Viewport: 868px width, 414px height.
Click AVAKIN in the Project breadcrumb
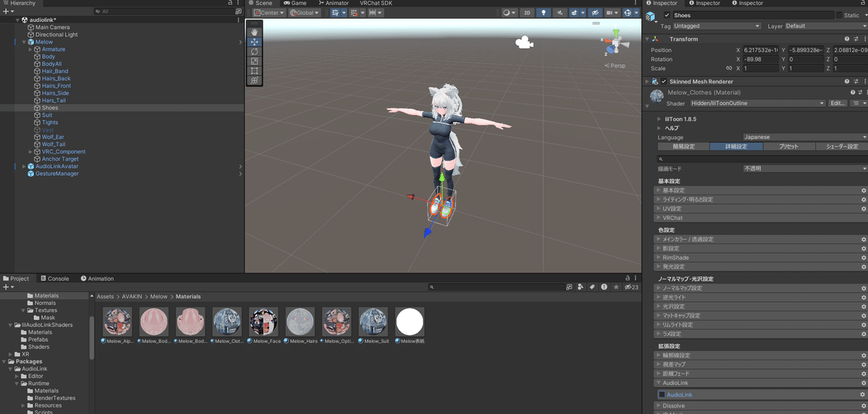pyautogui.click(x=132, y=297)
